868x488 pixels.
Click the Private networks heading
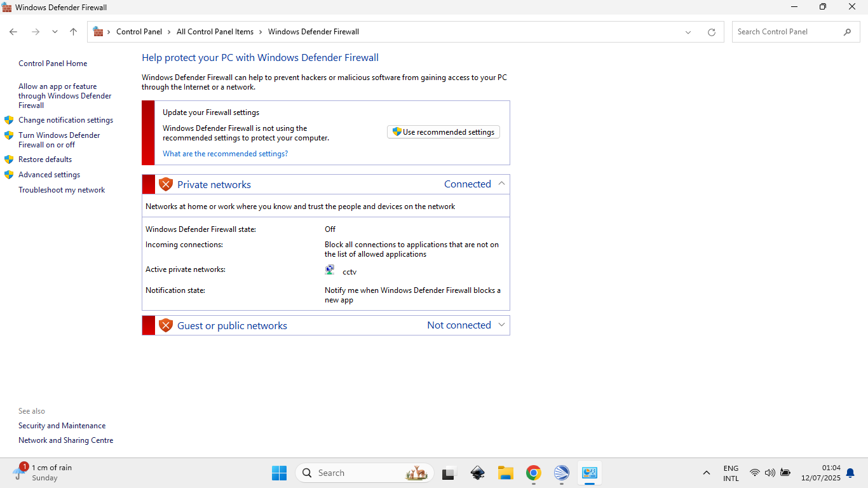coord(214,185)
